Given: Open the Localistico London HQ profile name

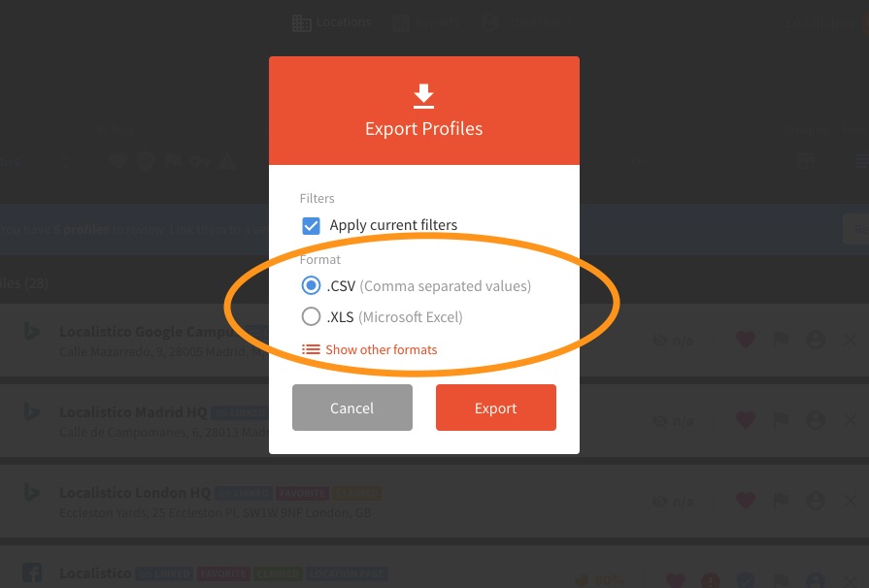Looking at the screenshot, I should pyautogui.click(x=135, y=492).
